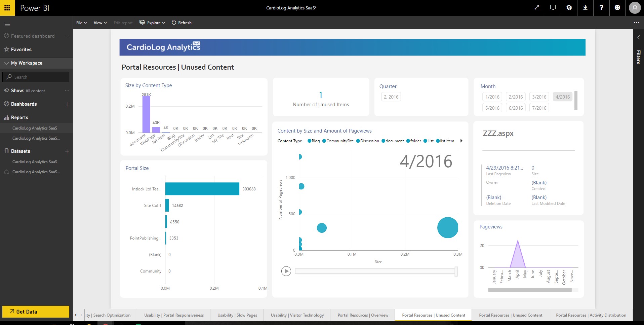Click the Get Data button
644x325 pixels.
pos(36,312)
